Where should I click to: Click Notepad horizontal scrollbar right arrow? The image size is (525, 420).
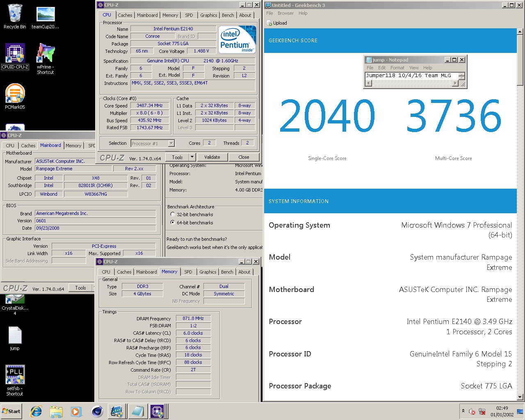(x=455, y=83)
